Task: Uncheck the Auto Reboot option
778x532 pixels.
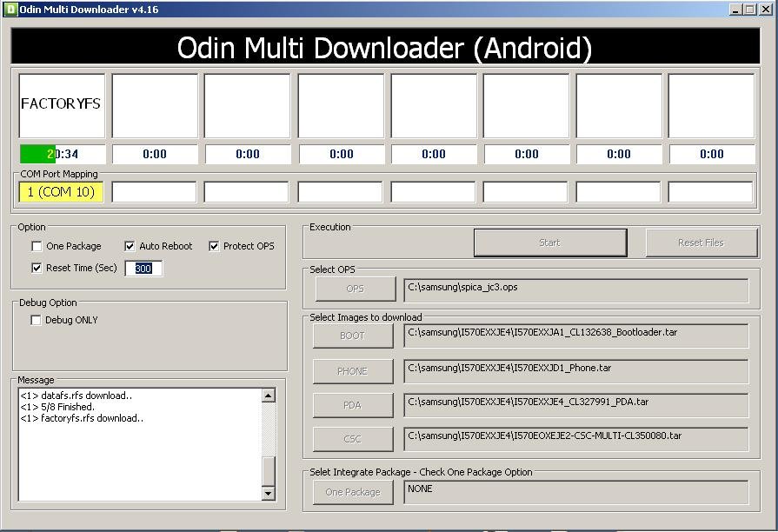Action: pos(130,246)
